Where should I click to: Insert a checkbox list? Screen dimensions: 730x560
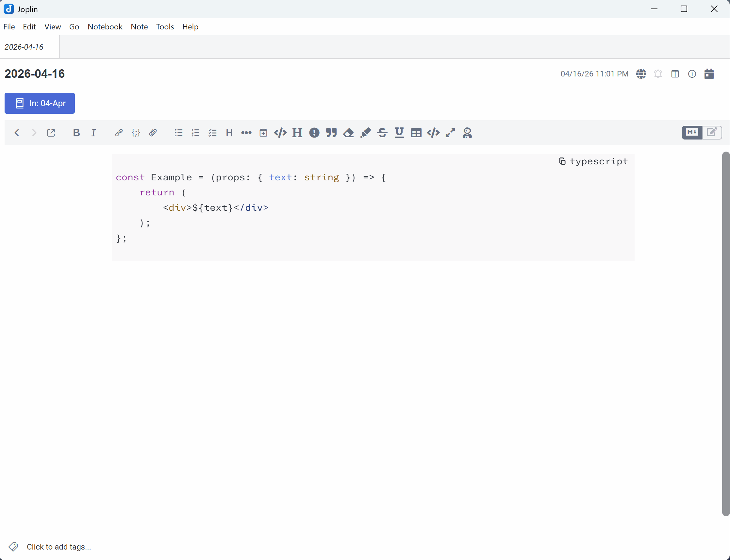212,133
